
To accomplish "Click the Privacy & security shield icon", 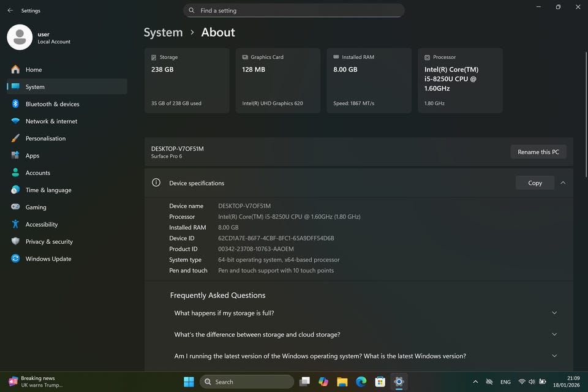I will pos(15,241).
